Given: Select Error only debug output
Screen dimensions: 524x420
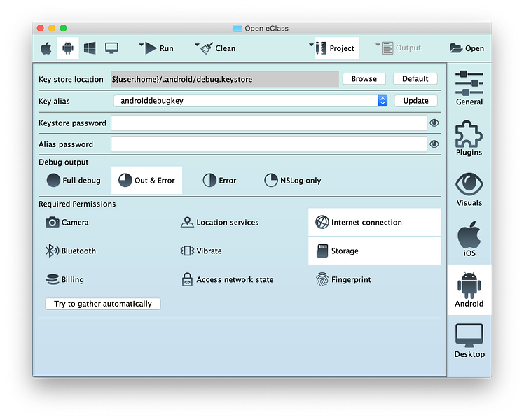Looking at the screenshot, I should click(x=219, y=181).
